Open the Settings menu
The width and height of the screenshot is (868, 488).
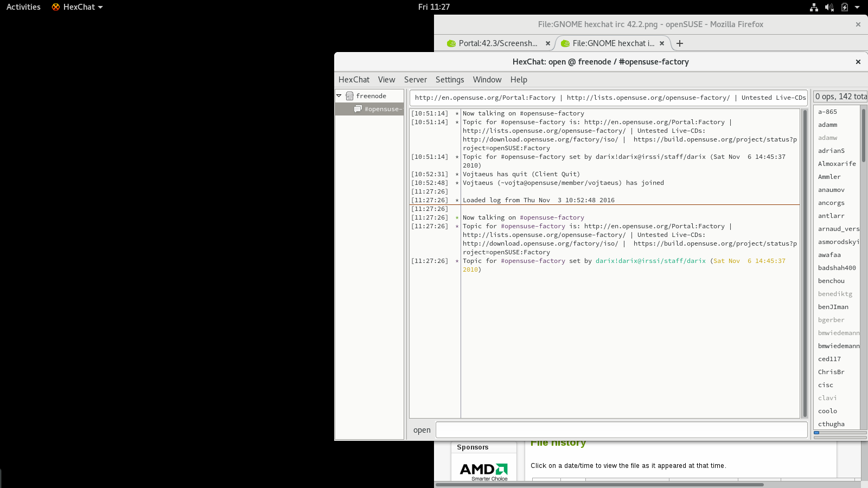click(x=449, y=80)
